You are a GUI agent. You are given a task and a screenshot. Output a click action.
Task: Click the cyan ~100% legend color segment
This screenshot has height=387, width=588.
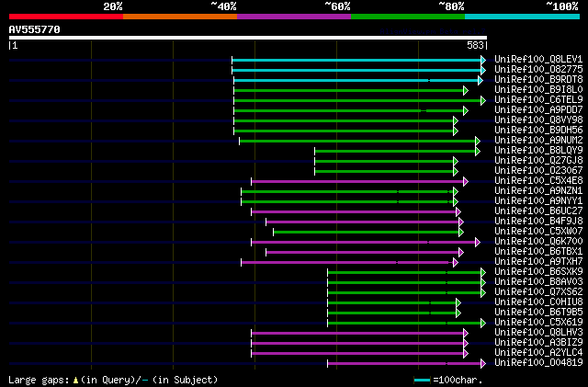click(522, 17)
